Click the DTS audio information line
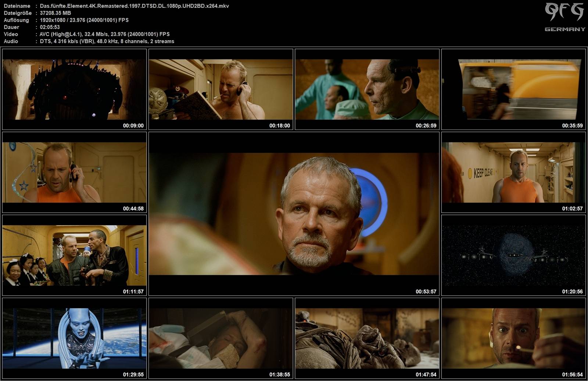This screenshot has height=381, width=588. (x=107, y=41)
